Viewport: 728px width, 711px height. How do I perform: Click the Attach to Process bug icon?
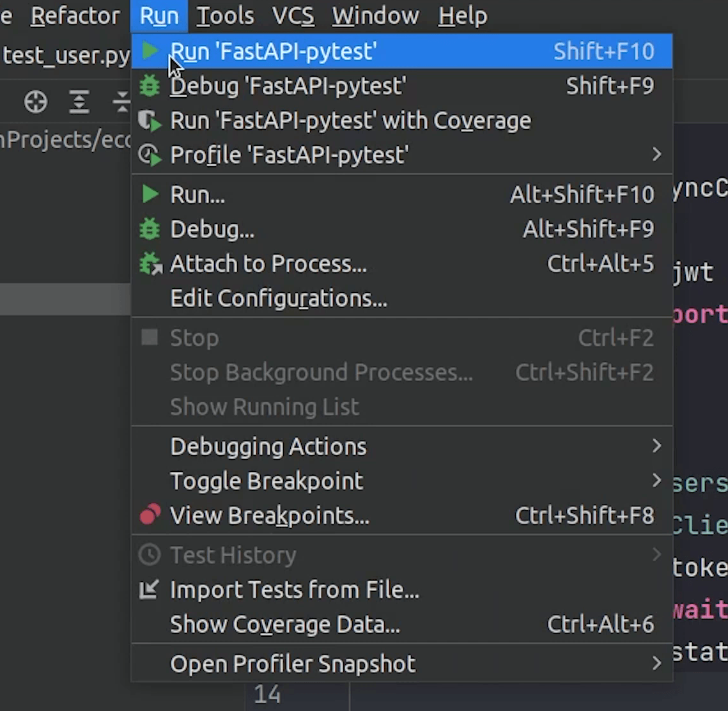coord(150,263)
